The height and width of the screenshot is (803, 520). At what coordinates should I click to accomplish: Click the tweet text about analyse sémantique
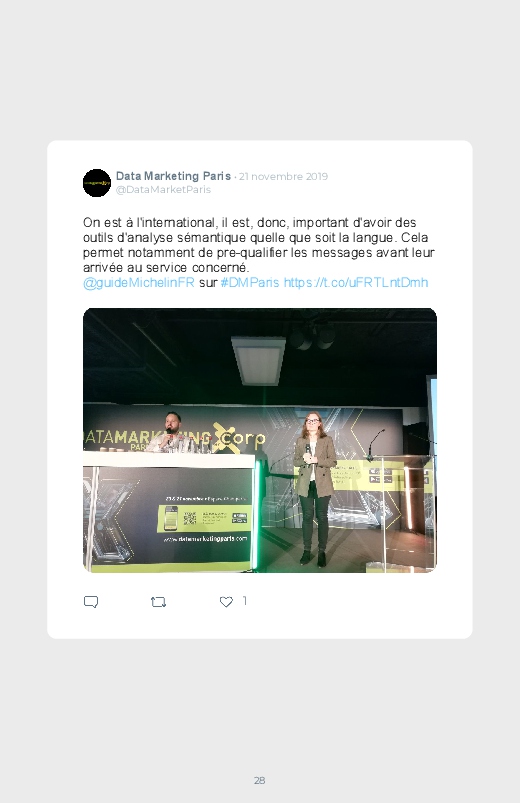pos(259,245)
